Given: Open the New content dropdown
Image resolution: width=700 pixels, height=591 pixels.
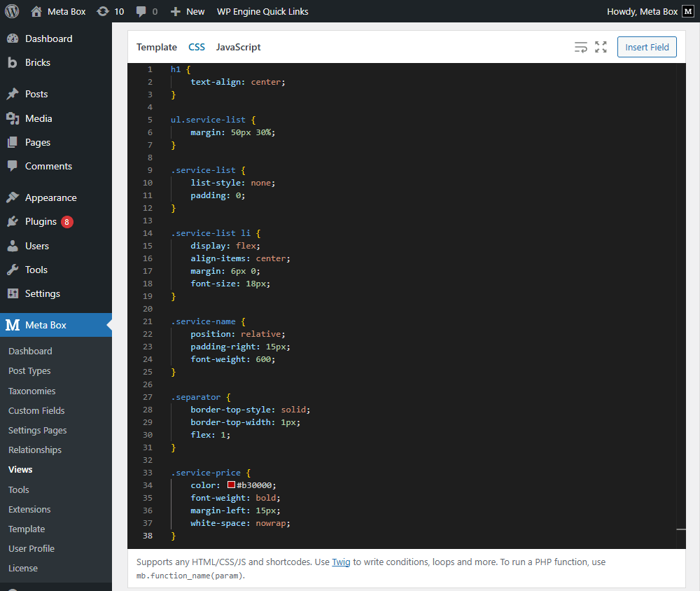Looking at the screenshot, I should click(x=187, y=11).
